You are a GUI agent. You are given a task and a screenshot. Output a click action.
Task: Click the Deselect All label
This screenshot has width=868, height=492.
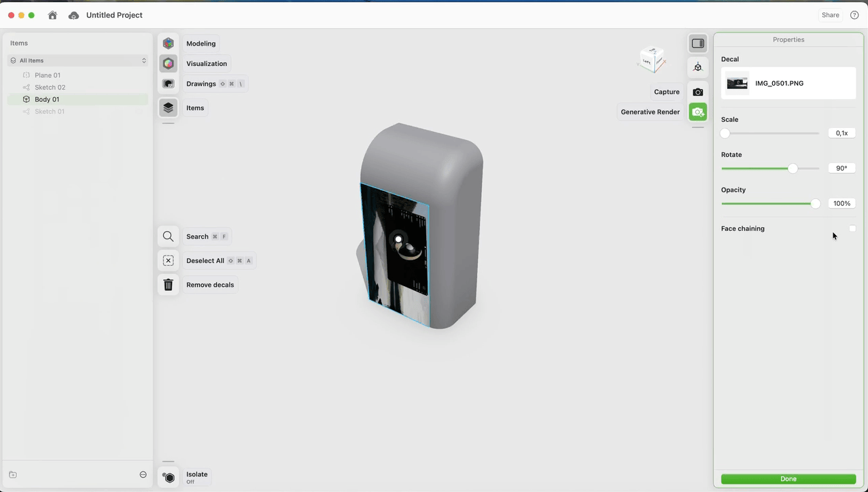205,261
